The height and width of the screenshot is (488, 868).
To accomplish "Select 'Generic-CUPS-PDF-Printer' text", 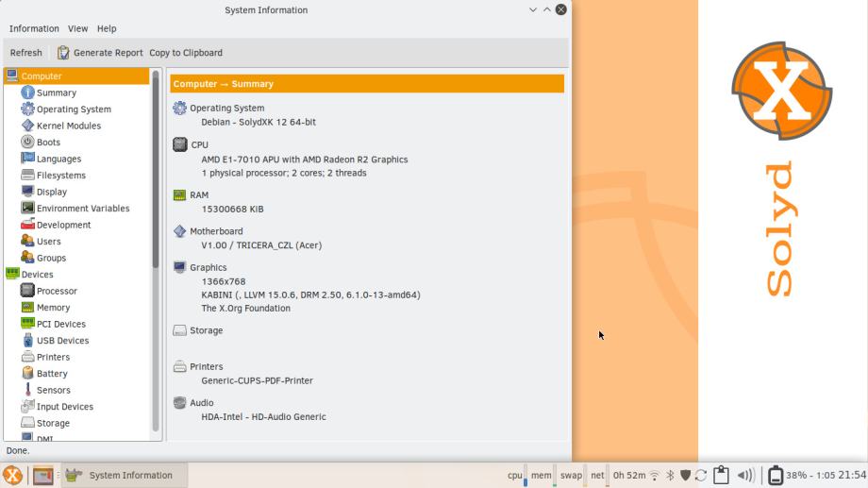I will pos(257,380).
